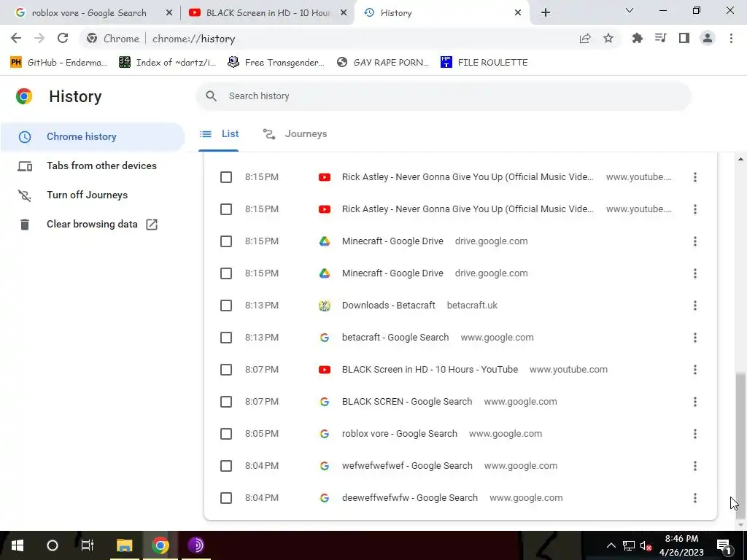Screen dimensions: 747x560
Task: Open more actions for Downloads - Betacraft
Action: pos(695,306)
